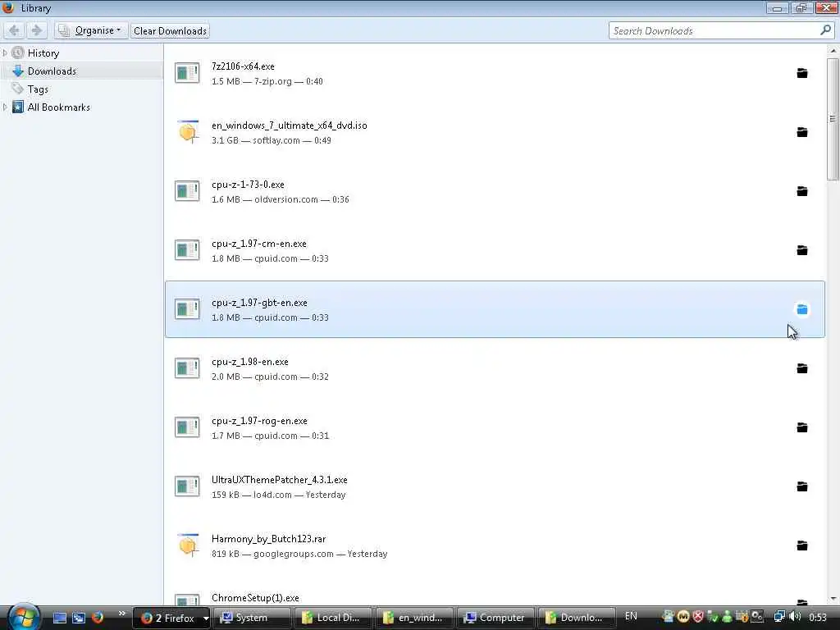Open containing folder for en_windows_7_ultimate_x64_dvd.iso
The height and width of the screenshot is (630, 840).
802,132
